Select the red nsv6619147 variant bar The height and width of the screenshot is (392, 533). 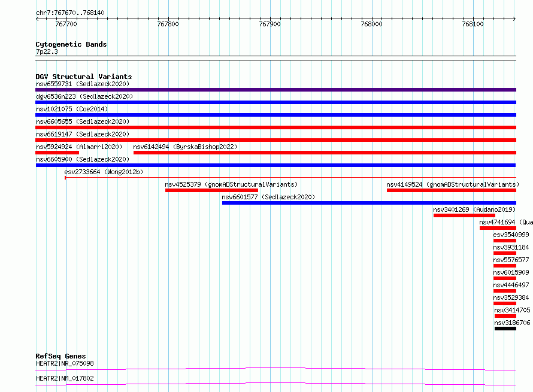click(275, 140)
